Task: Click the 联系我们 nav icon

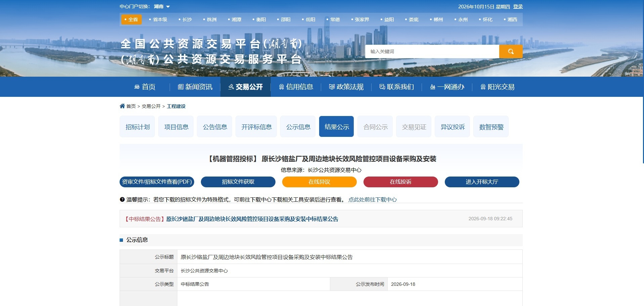Action: coord(382,87)
